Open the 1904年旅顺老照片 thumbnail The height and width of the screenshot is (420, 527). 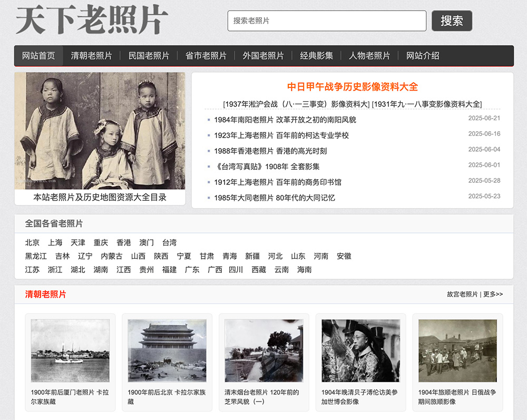[457, 350]
